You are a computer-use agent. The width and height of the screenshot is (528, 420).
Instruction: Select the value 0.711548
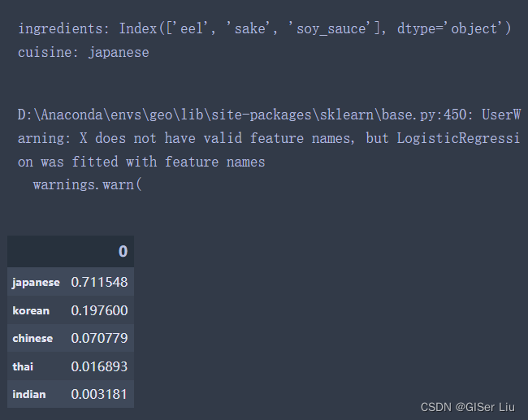(x=99, y=282)
